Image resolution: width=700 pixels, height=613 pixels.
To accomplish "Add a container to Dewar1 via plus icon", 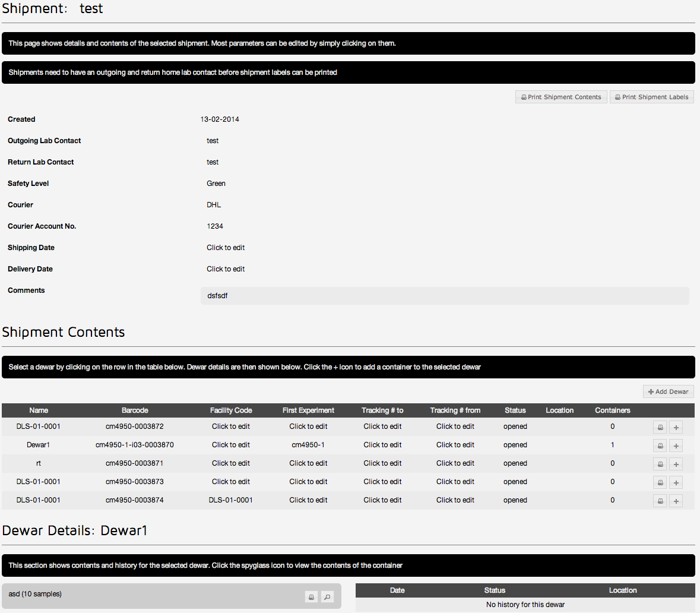I will [676, 445].
